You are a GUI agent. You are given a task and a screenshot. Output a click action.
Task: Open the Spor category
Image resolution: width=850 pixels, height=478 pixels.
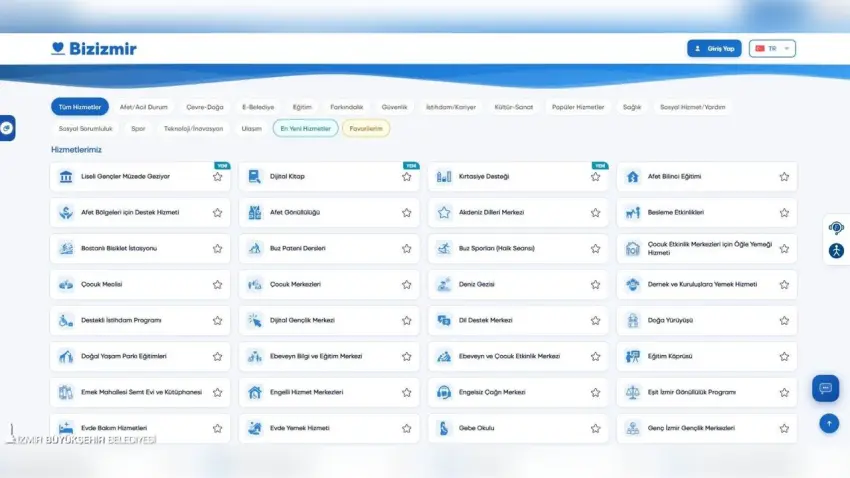point(138,128)
